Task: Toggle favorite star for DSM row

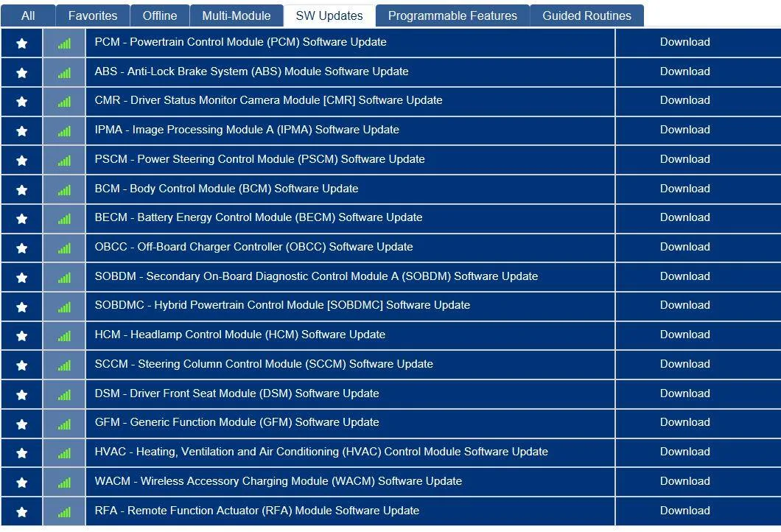Action: 21,394
